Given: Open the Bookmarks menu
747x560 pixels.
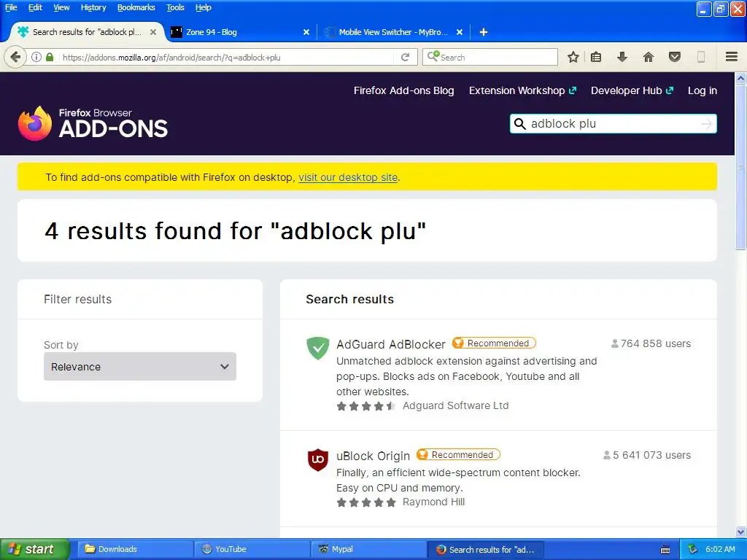Looking at the screenshot, I should [136, 7].
